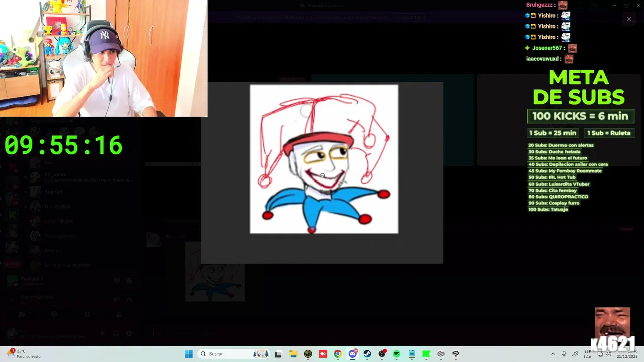Screen dimensions: 644x362
Task: Open the gray swirl app icon in taskbar
Action: (441, 354)
